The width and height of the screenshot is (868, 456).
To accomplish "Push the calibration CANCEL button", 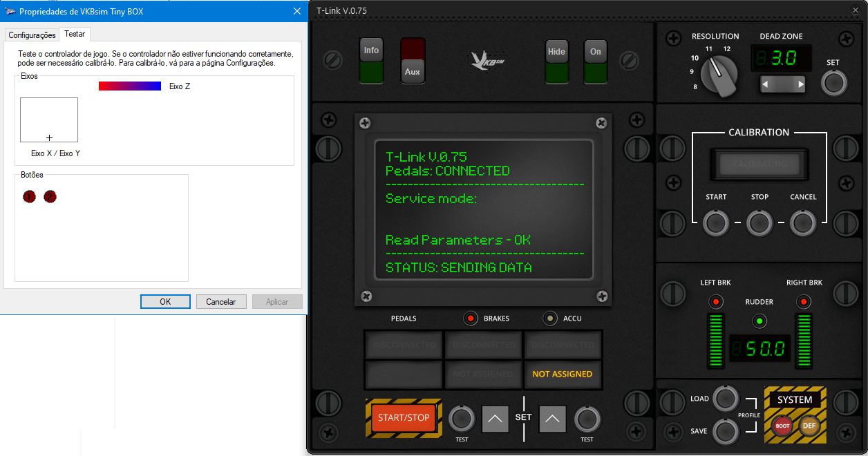I will tap(803, 223).
